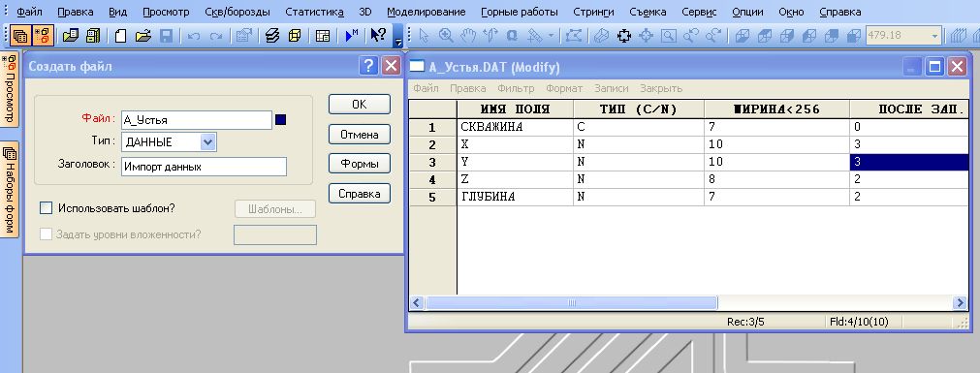The height and width of the screenshot is (373, 980).
Task: Click the blue run macro arrow icon
Action: pos(352,36)
